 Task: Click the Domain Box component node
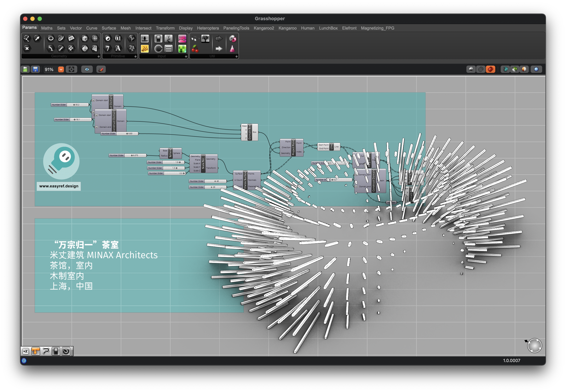250,132
